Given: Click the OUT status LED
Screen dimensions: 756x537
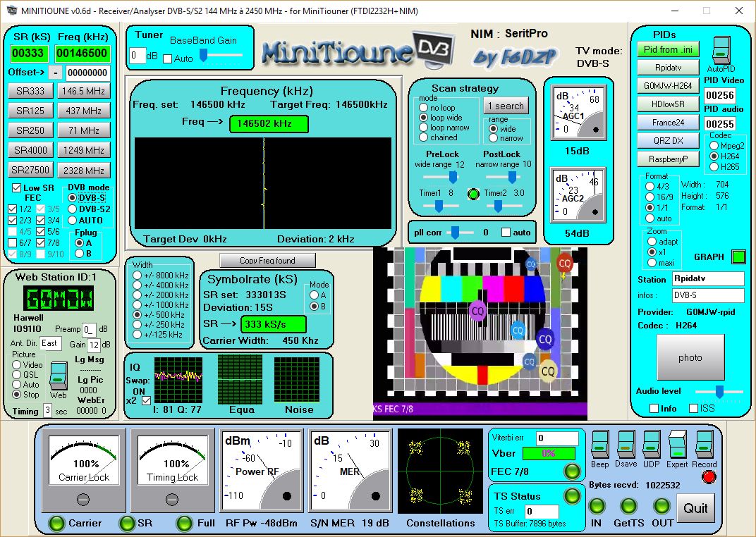Looking at the screenshot, I should point(661,506).
